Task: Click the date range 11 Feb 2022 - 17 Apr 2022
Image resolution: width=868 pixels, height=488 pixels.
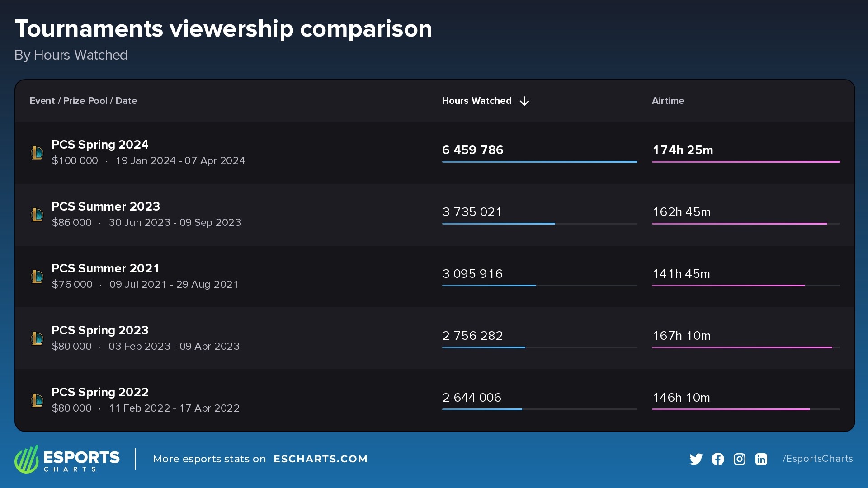Action: pos(174,408)
